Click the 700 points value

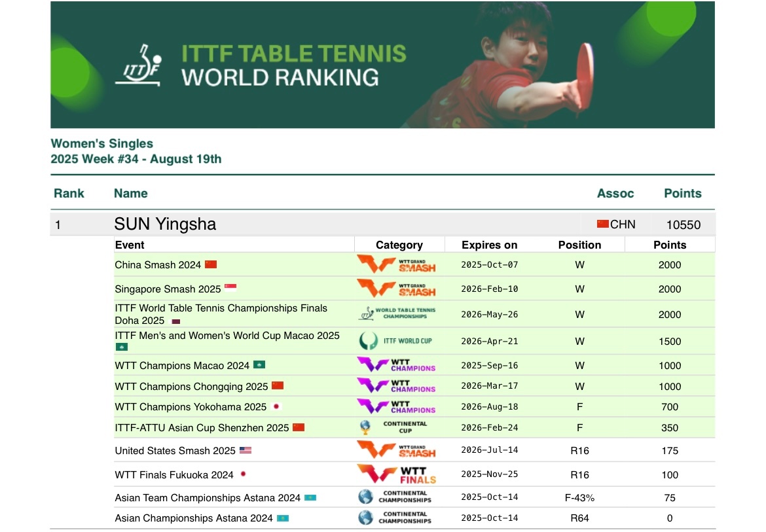click(669, 406)
